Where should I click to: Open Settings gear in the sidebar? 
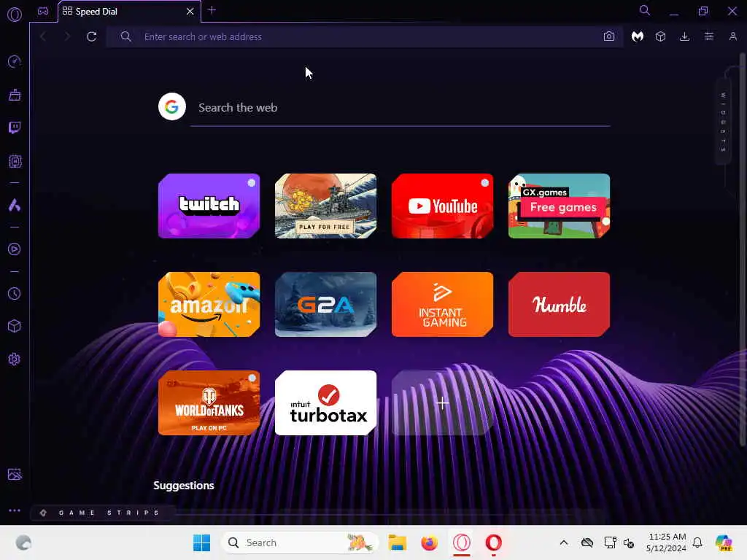(15, 359)
